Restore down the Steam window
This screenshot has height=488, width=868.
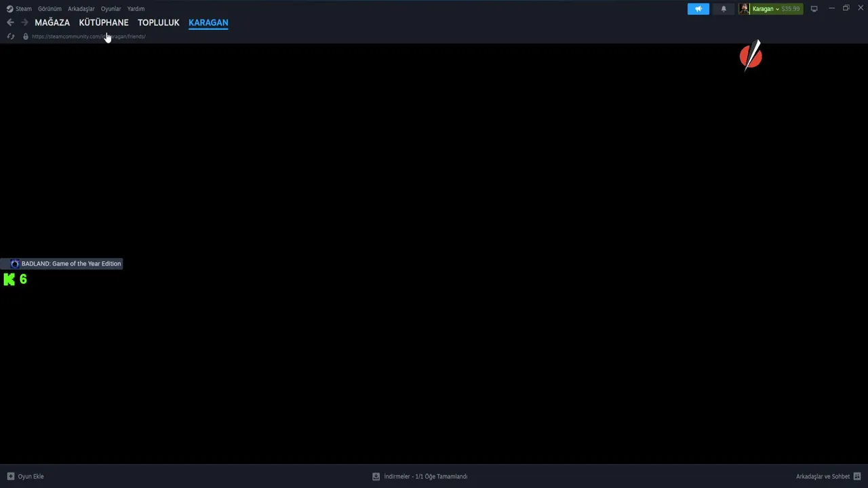(846, 8)
